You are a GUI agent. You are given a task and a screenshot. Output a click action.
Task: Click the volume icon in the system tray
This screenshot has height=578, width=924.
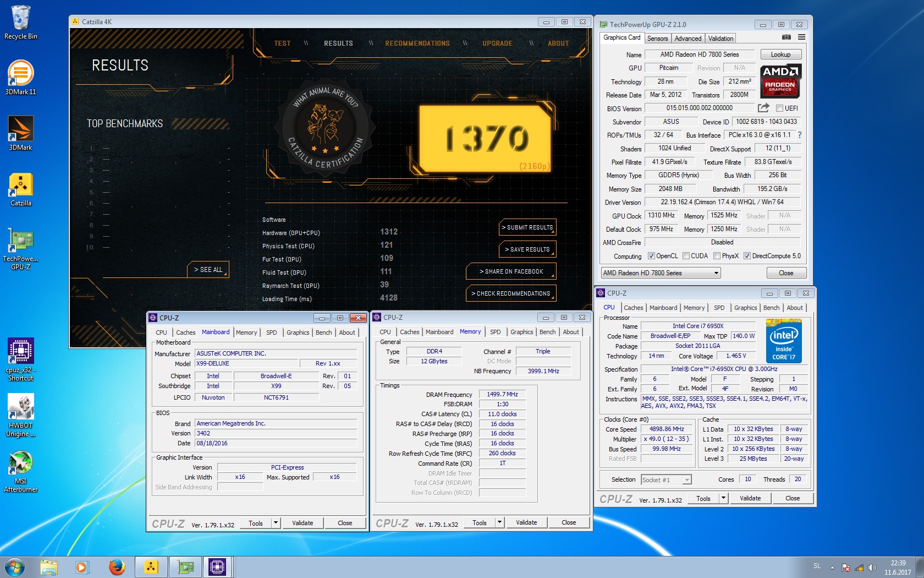coord(872,567)
